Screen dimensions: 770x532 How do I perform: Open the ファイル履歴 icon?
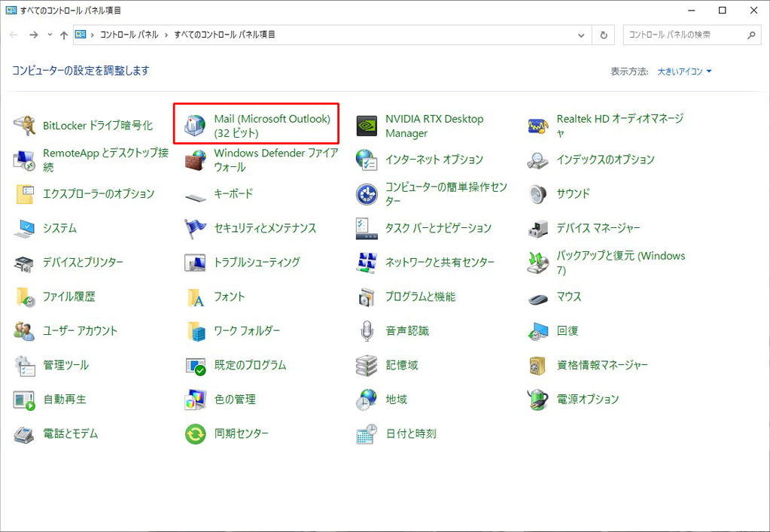coord(24,297)
